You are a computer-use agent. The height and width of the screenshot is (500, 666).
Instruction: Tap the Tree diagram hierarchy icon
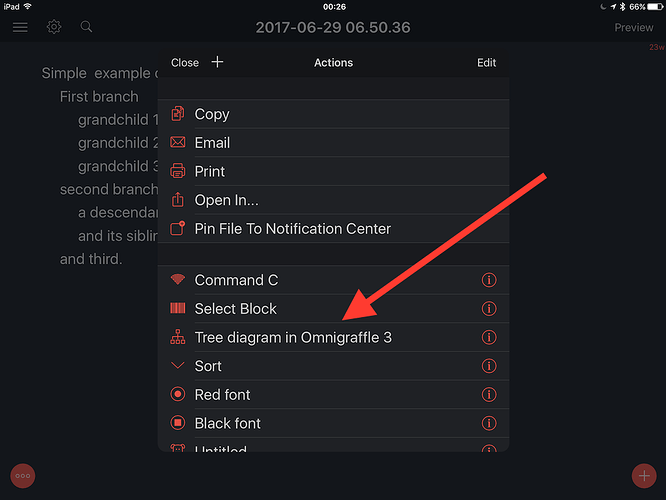[178, 337]
